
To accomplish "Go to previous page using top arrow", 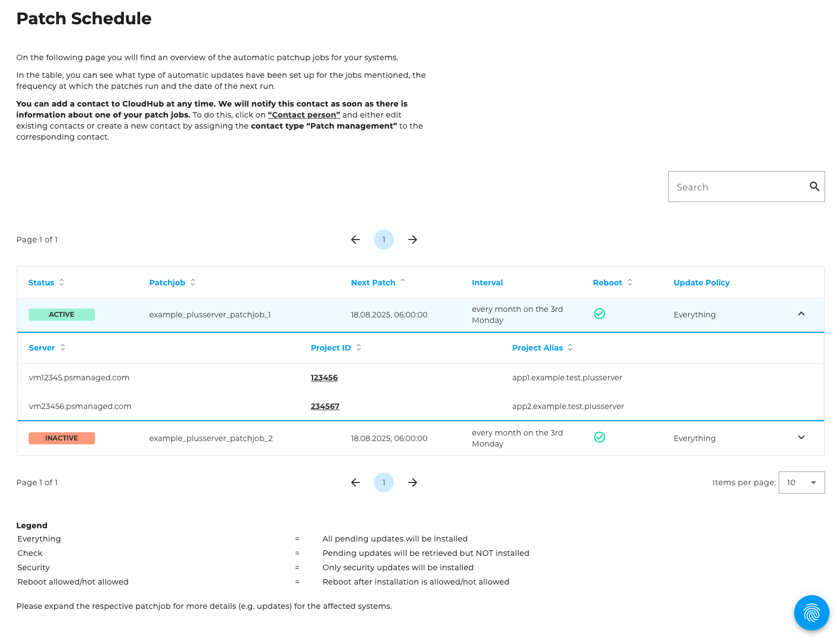I will tap(355, 240).
